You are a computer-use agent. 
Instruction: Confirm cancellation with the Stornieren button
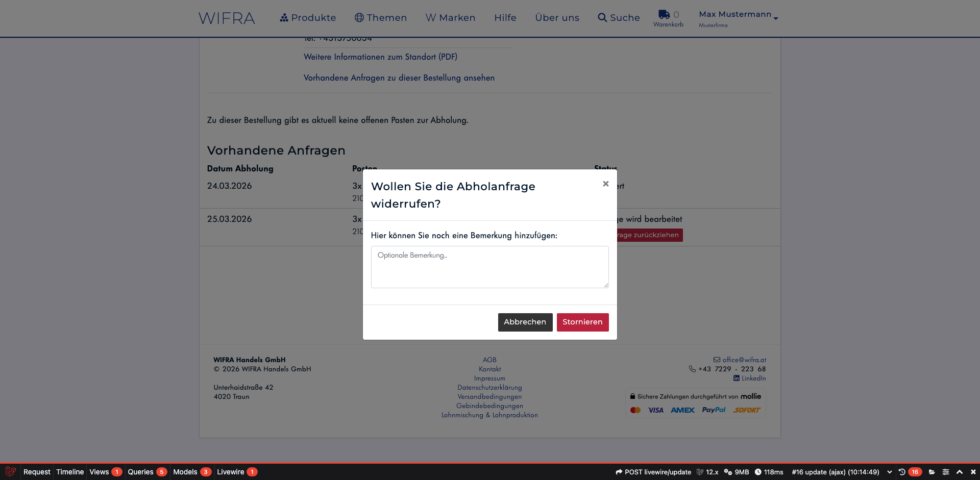(582, 322)
